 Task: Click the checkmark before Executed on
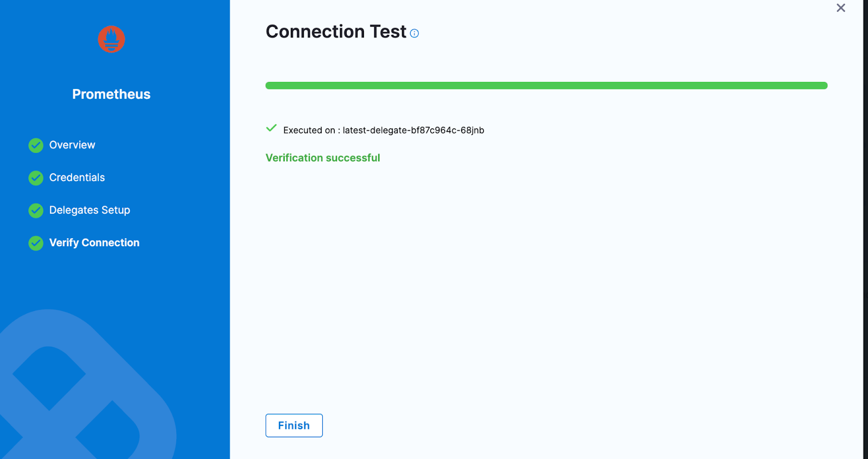click(271, 129)
